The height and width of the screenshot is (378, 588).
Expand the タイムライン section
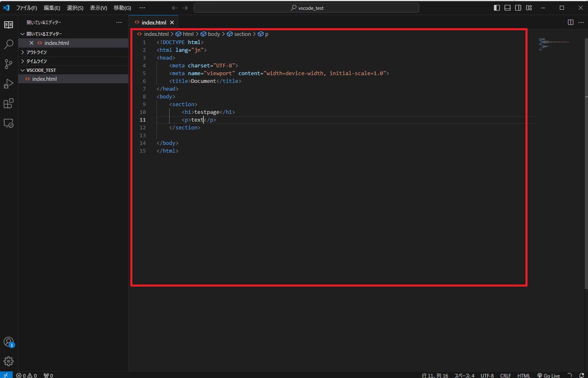74,61
